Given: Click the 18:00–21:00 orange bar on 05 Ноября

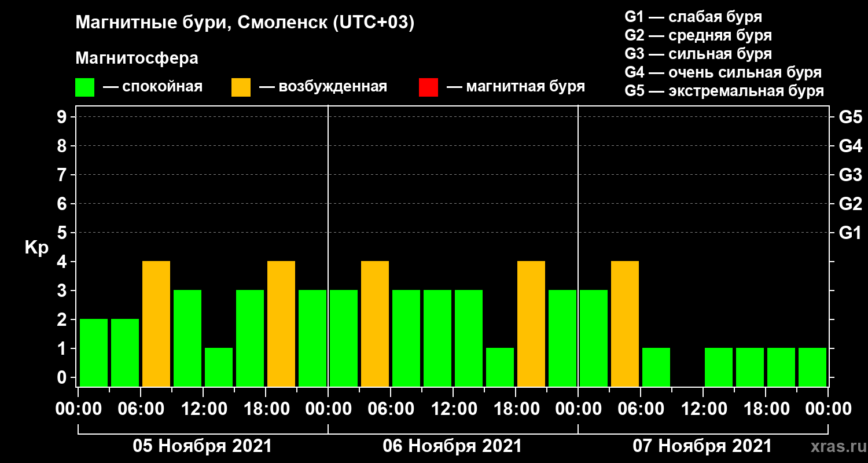Looking at the screenshot, I should tap(281, 324).
